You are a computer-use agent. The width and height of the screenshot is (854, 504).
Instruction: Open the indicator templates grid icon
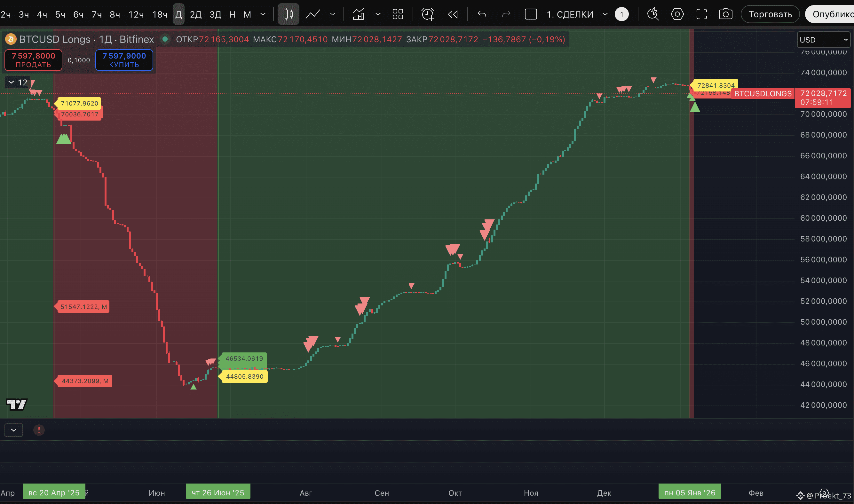coord(398,14)
